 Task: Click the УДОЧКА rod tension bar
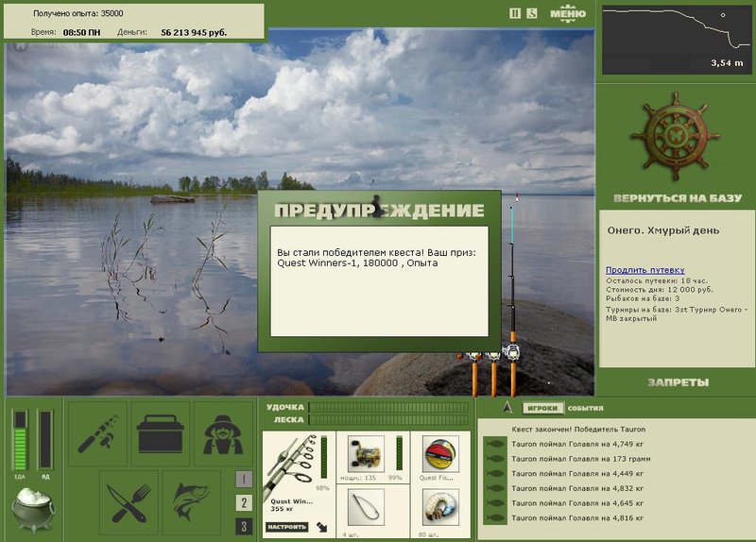(x=388, y=408)
